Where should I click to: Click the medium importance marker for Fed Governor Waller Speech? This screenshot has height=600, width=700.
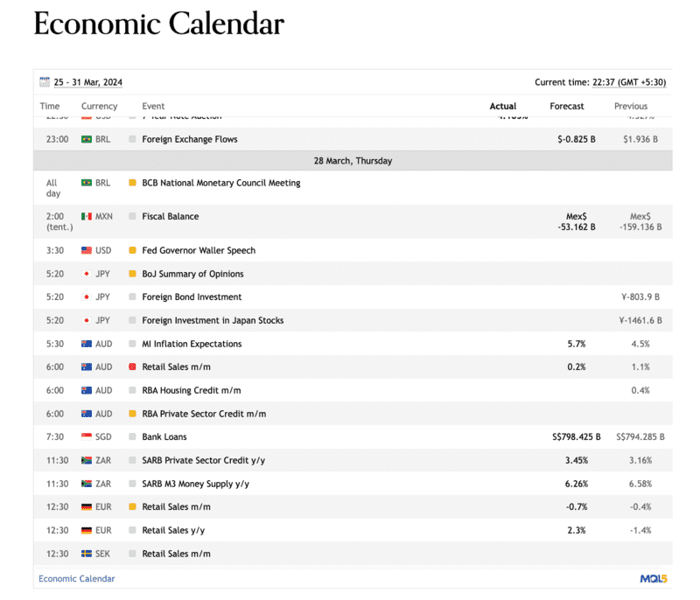(x=132, y=250)
